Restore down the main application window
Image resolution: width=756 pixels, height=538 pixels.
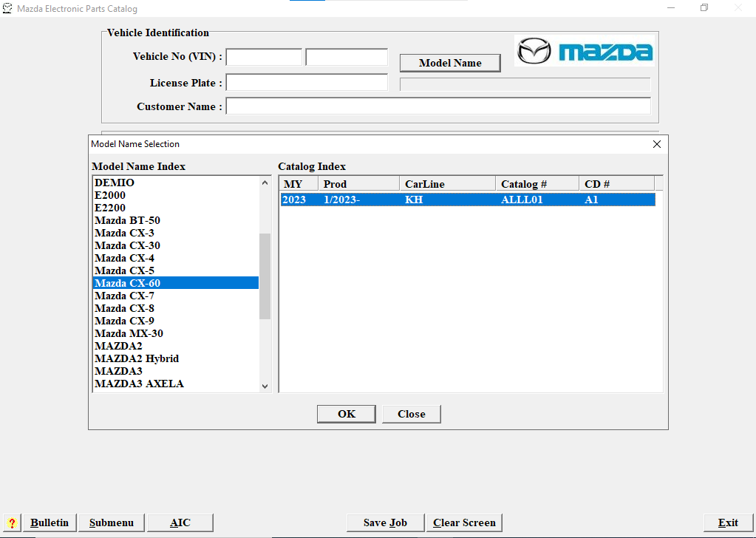coord(704,7)
